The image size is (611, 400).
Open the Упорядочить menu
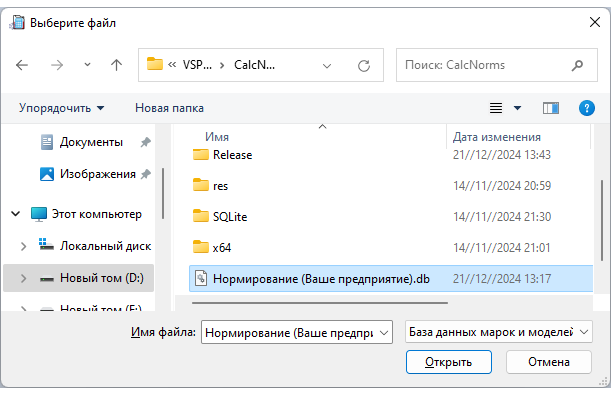(61, 107)
